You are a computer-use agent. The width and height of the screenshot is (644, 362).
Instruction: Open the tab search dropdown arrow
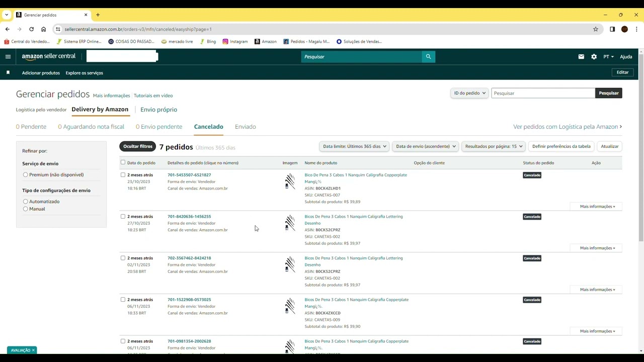[x=7, y=15]
